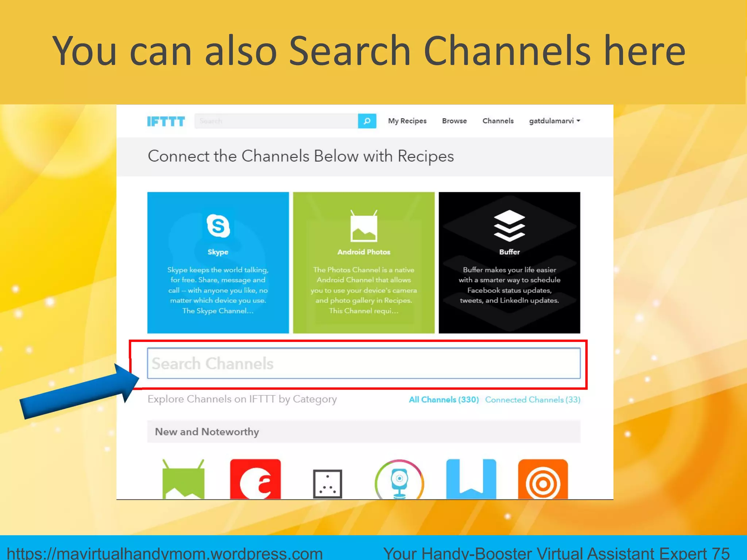Click the top Search input field

(276, 121)
